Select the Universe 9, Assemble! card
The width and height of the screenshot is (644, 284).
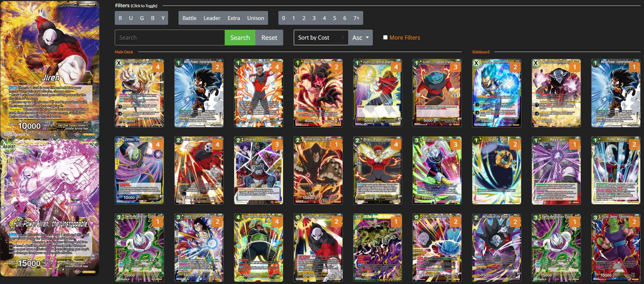click(258, 170)
